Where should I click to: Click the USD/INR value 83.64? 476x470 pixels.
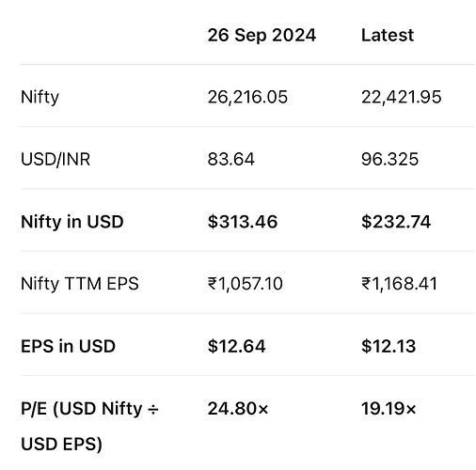click(x=230, y=159)
